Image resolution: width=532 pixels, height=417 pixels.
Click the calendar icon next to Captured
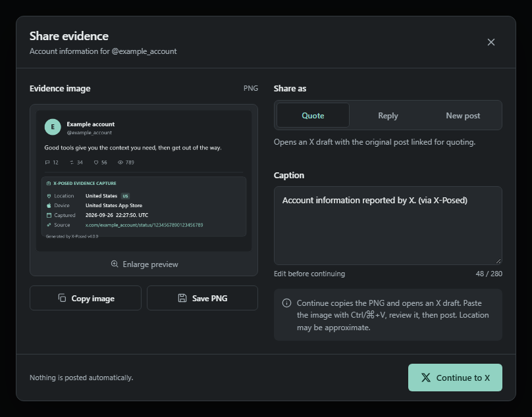click(49, 215)
